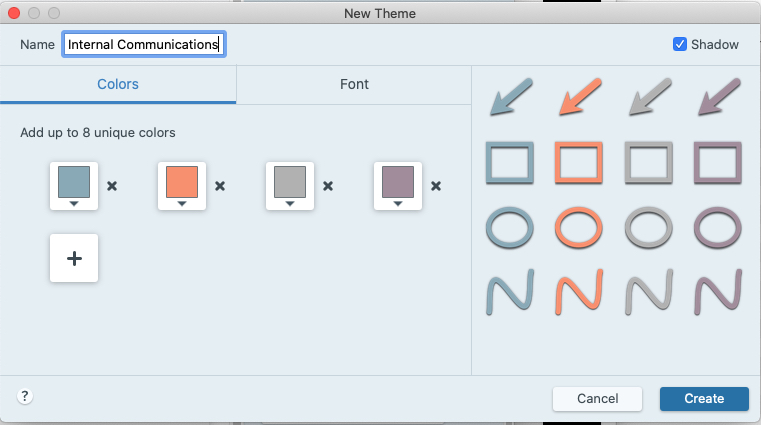Viewport: 761px width, 425px height.
Task: Remove the orange color with its X
Action: 220,186
